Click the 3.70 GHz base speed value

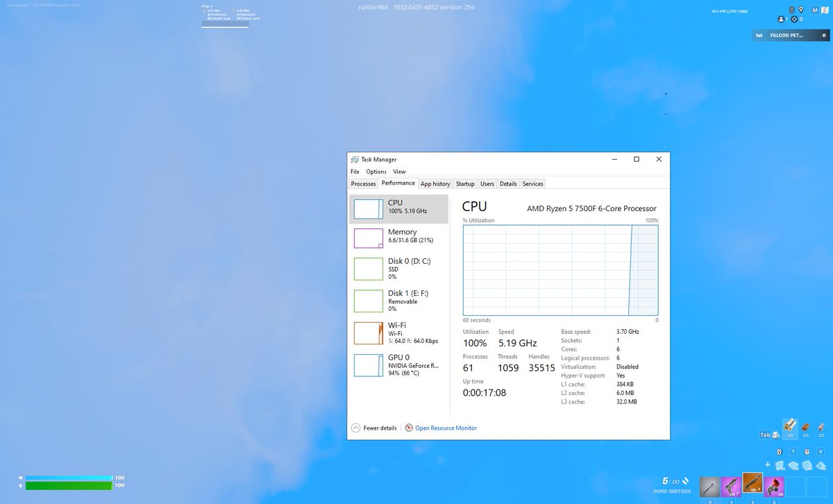point(628,332)
